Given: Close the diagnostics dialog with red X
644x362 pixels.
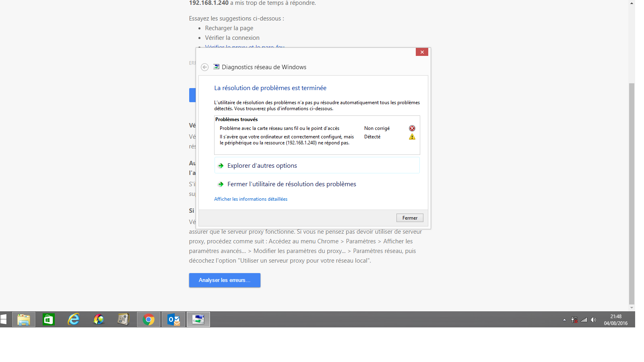Looking at the screenshot, I should (x=422, y=52).
